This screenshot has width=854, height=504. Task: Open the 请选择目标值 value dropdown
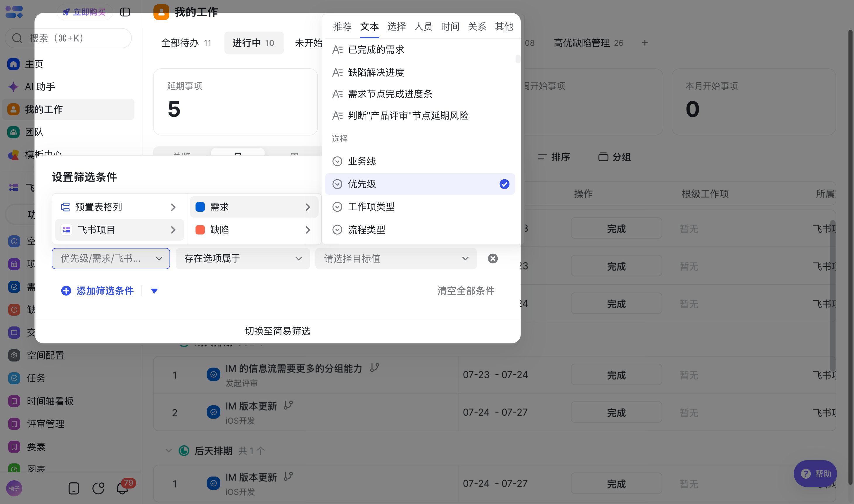pos(396,258)
